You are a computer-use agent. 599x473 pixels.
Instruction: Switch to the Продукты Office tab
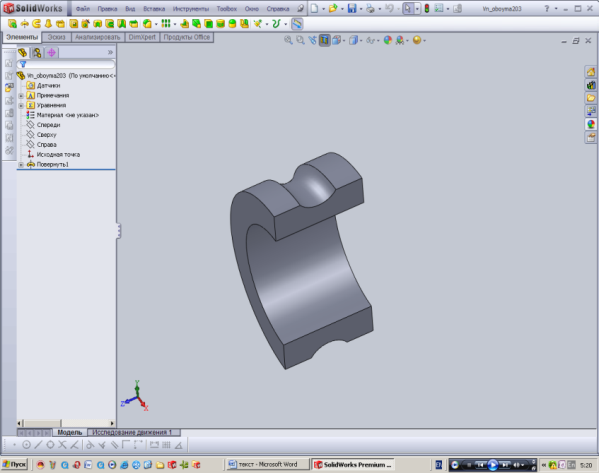[187, 37]
